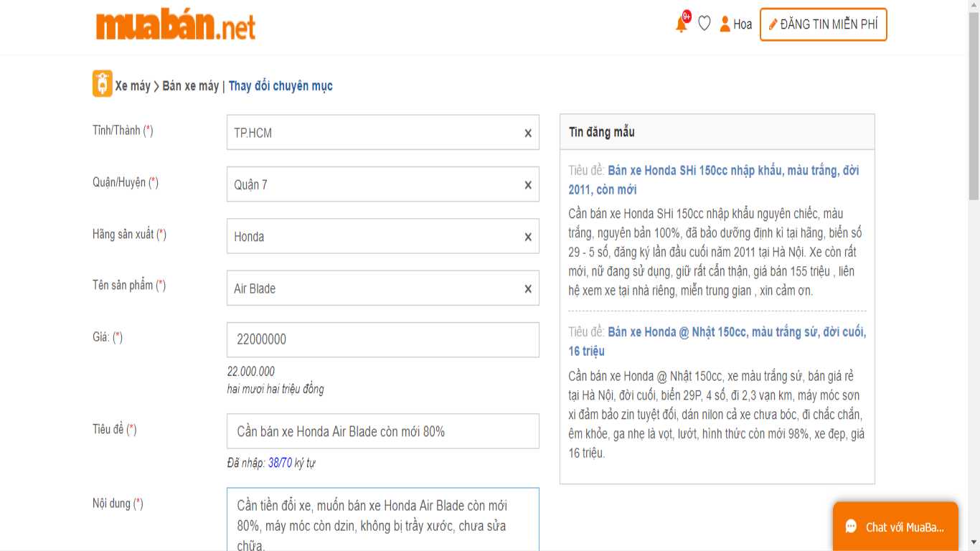Click the Tiêu đề (*) field label

[x=114, y=429]
